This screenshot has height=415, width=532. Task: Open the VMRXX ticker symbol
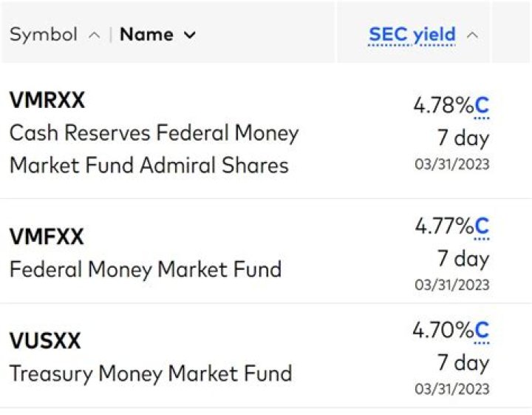coord(47,101)
